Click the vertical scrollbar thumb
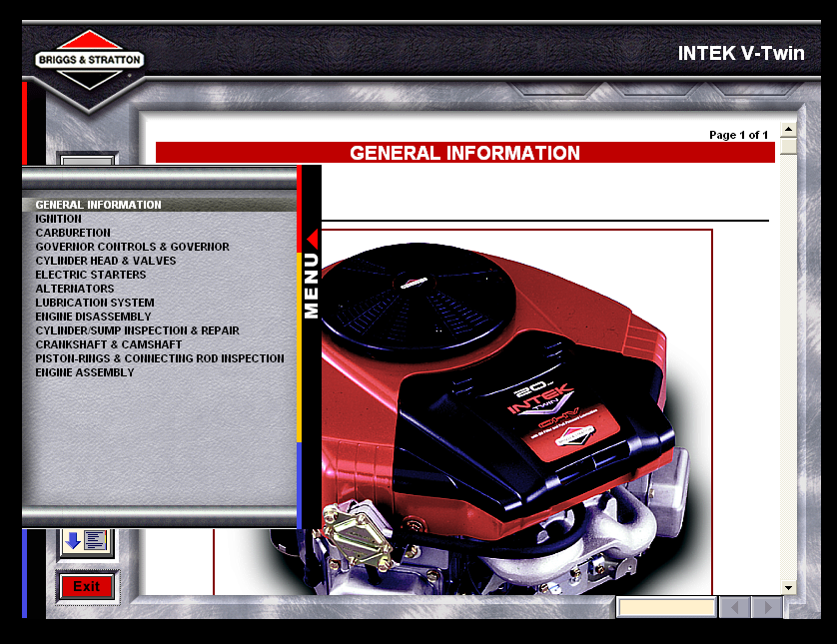Viewport: 837px width, 644px height. pyautogui.click(x=788, y=146)
